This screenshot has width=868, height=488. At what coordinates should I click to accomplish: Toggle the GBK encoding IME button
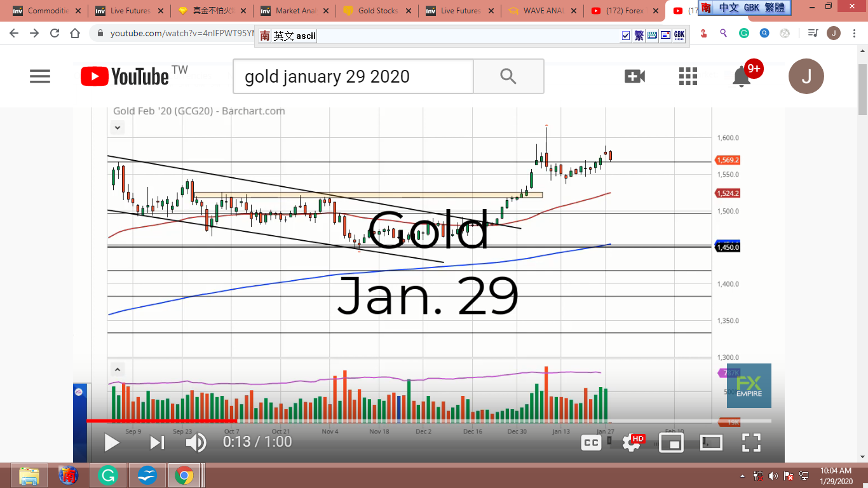[x=679, y=36]
